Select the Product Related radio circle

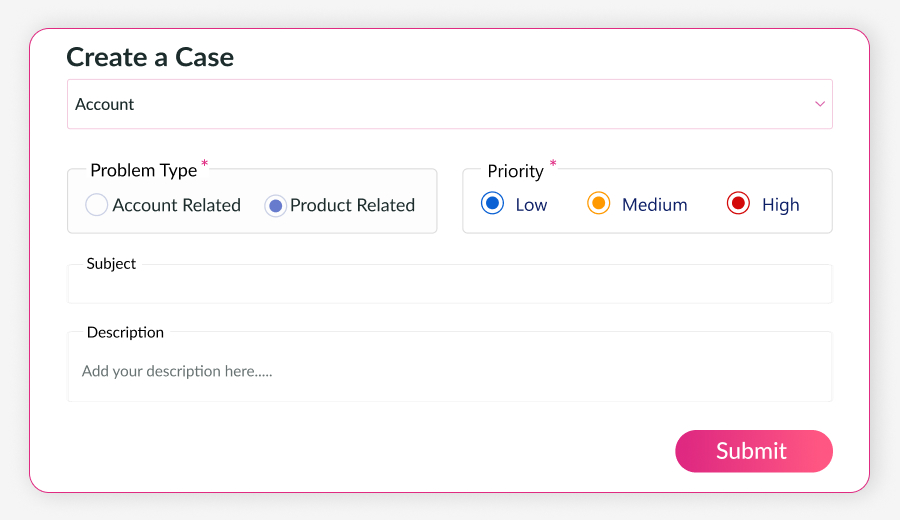pos(275,205)
